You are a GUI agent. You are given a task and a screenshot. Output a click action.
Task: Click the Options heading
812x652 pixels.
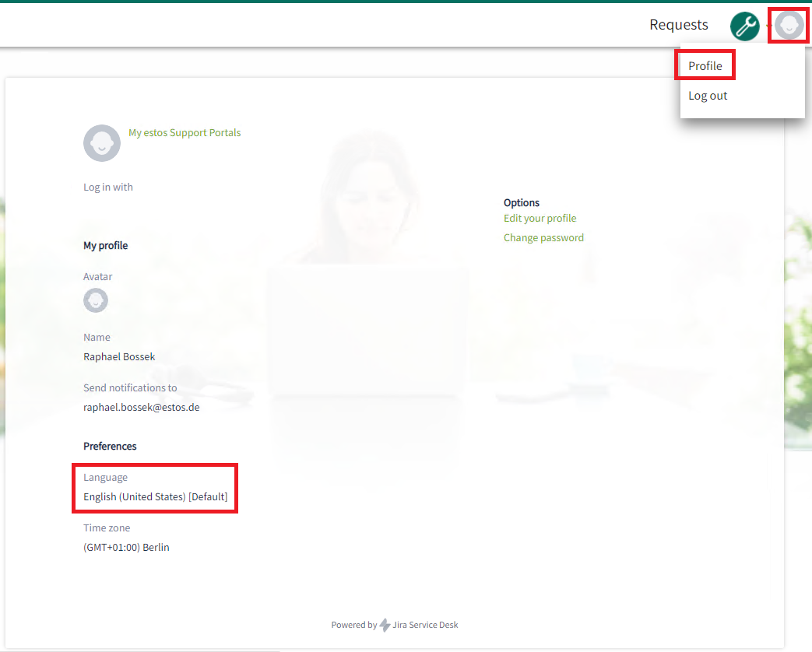(x=522, y=203)
